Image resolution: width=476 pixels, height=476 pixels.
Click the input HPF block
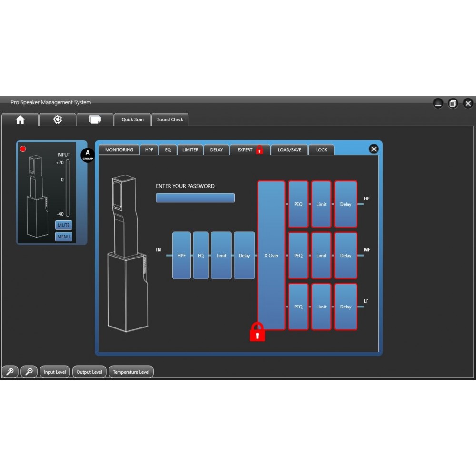[x=181, y=256]
